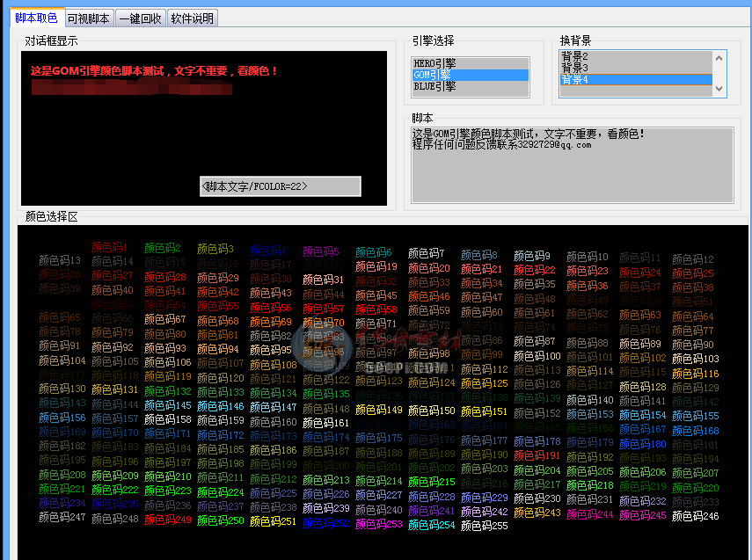752x560 pixels.
Task: Select color 颜色码67
Action: (165, 319)
